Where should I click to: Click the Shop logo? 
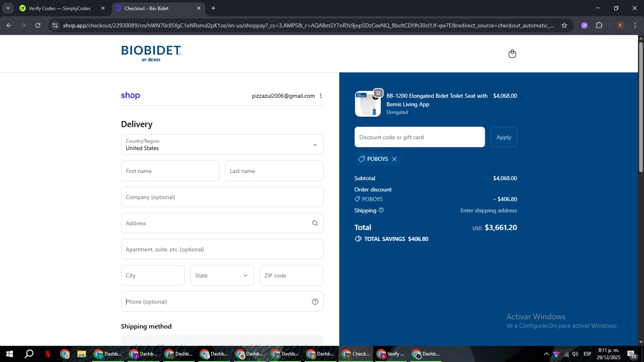click(131, 96)
